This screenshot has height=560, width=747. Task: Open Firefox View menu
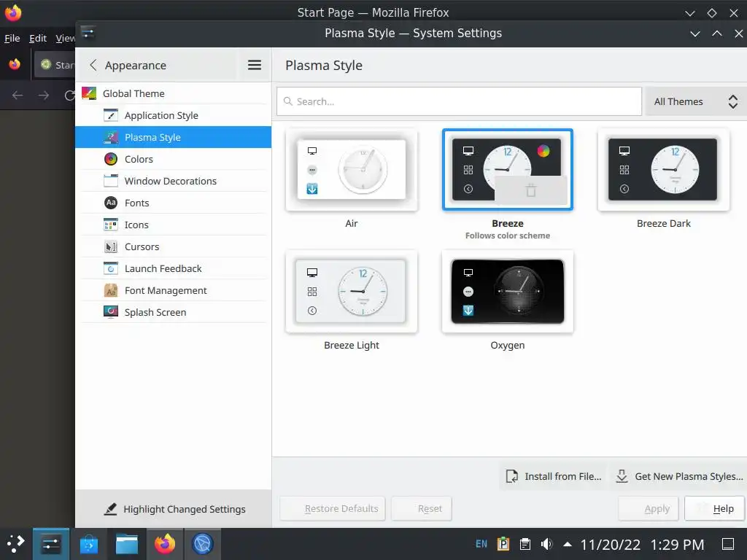click(x=65, y=38)
